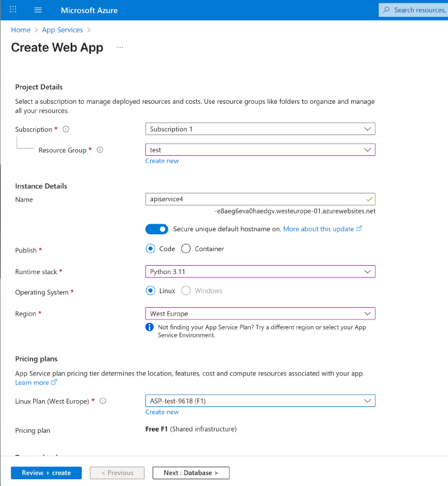The height and width of the screenshot is (486, 448).
Task: Click the blue info icon under Region
Action: pos(150,327)
